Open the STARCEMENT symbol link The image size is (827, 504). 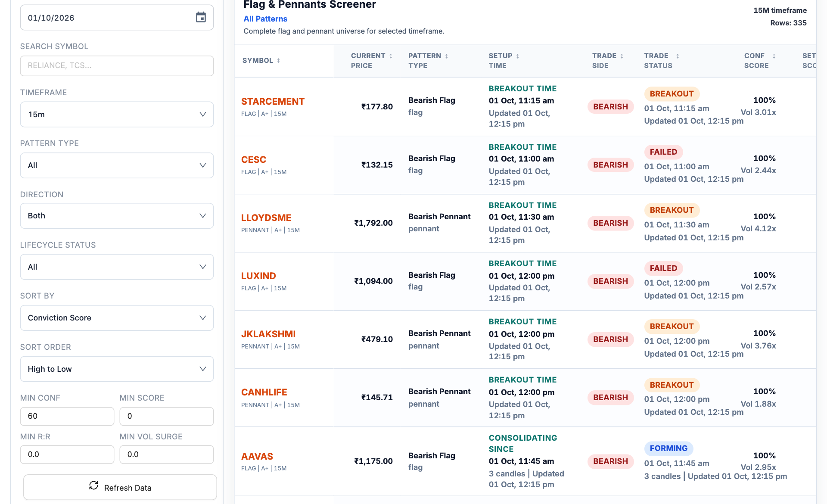[273, 102]
